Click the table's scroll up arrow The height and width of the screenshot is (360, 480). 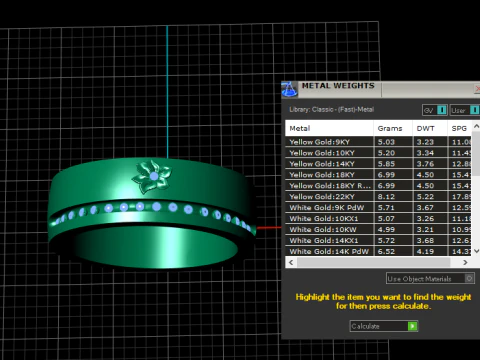pyautogui.click(x=476, y=126)
